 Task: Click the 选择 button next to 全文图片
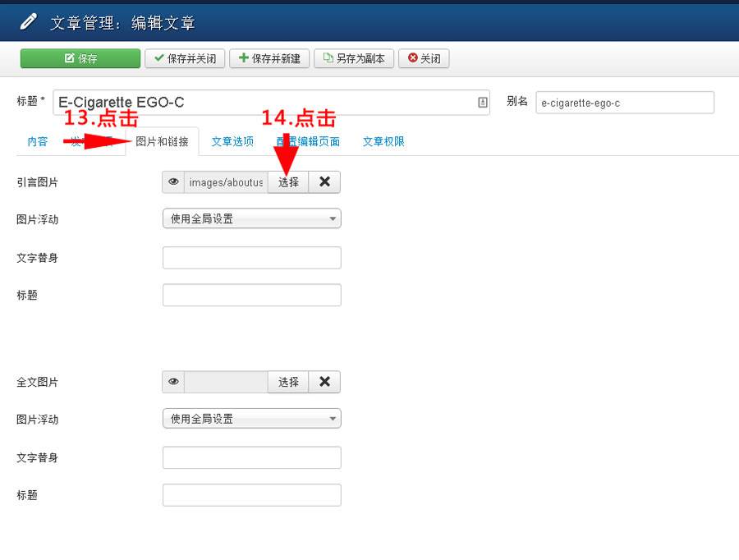(x=287, y=382)
